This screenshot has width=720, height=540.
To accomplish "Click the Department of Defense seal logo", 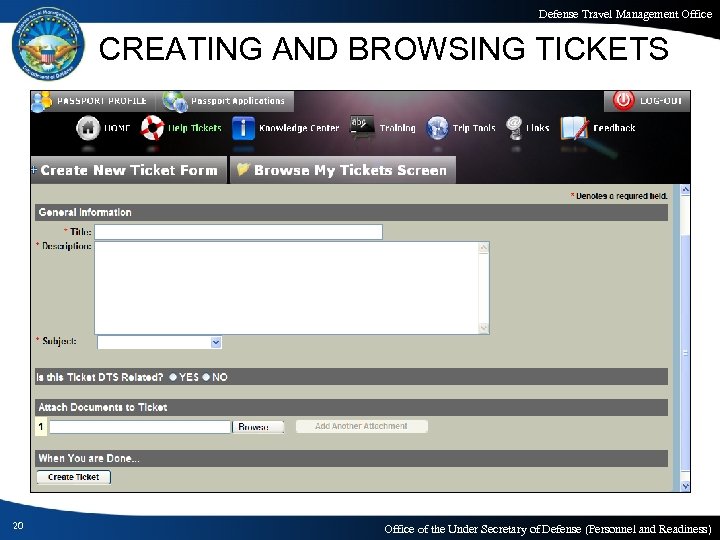I will (x=48, y=44).
